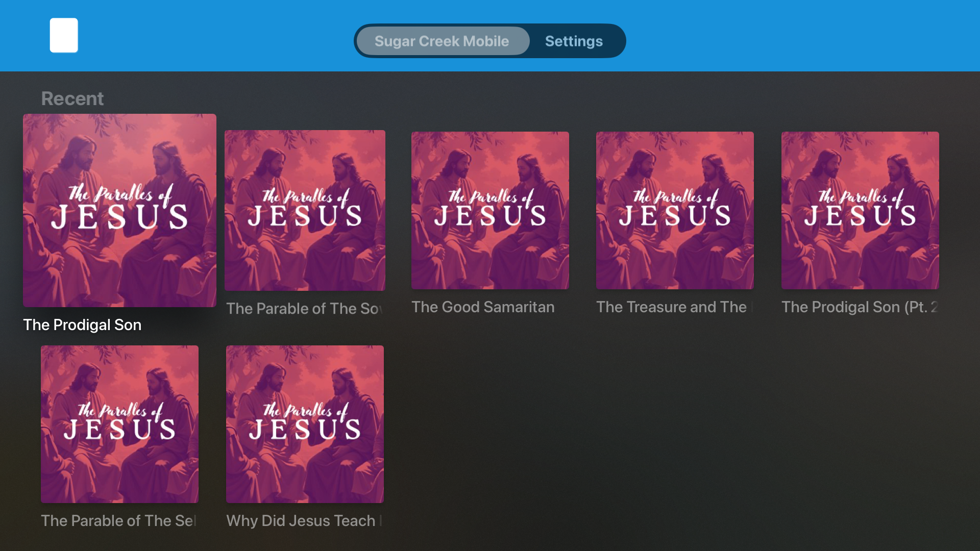This screenshot has width=980, height=551.
Task: Open The Treasure and The Pearl artwork
Action: click(x=675, y=210)
